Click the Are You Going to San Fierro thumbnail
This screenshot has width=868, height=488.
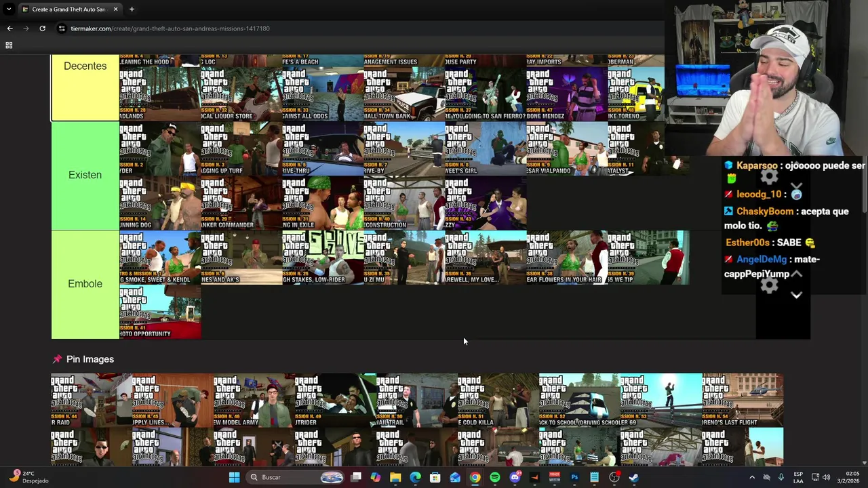tap(486, 94)
